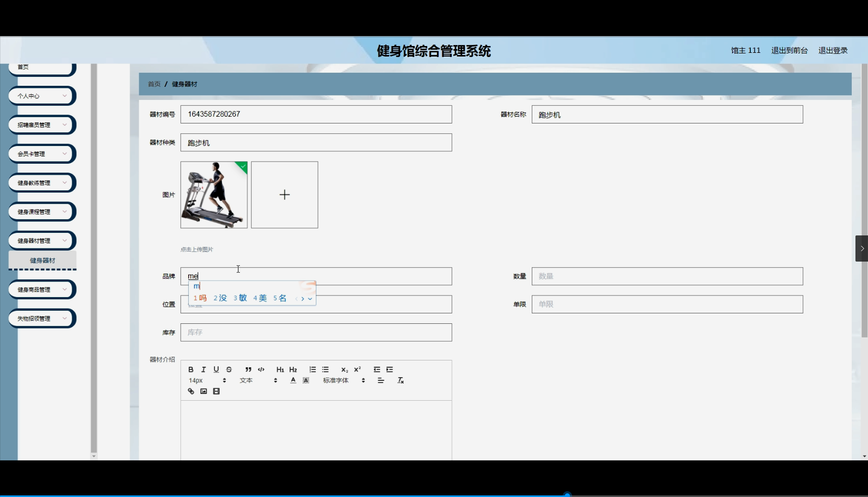This screenshot has height=497, width=868.
Task: Open the text background color picker
Action: [306, 380]
